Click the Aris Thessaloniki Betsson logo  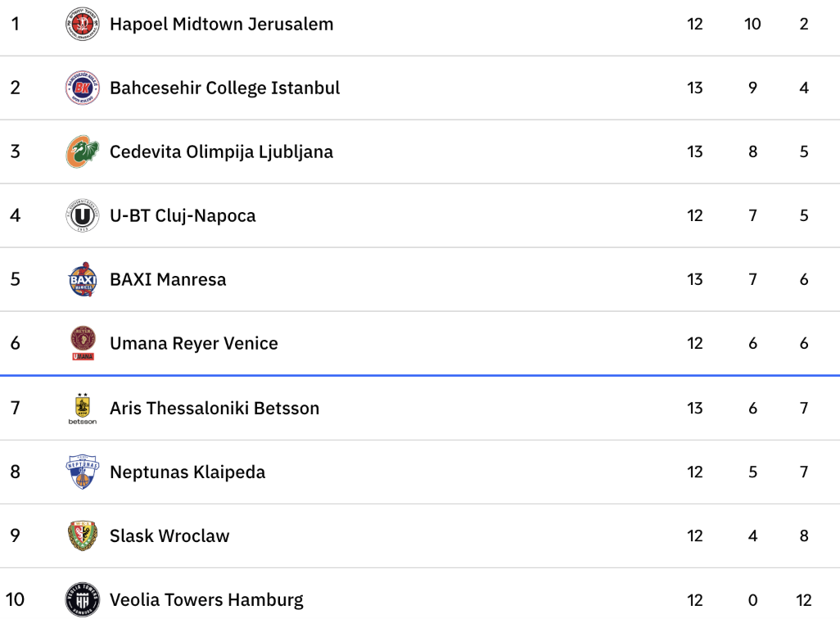click(x=82, y=408)
